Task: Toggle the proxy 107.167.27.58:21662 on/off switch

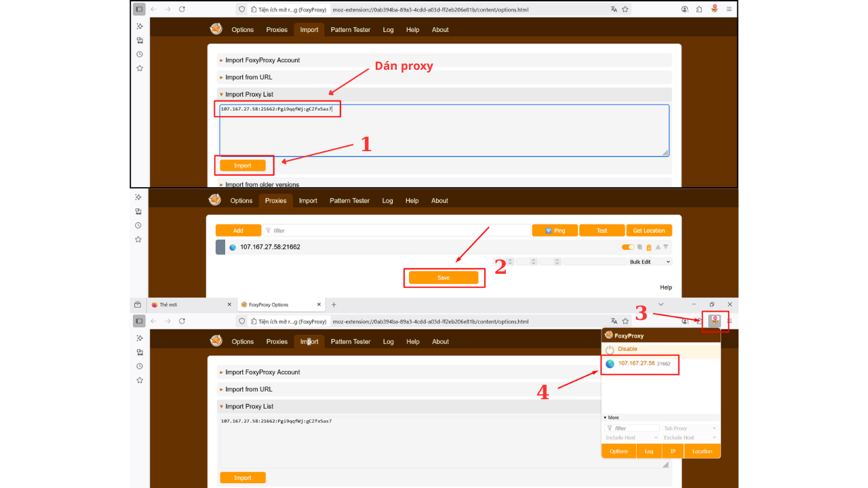Action: (628, 247)
